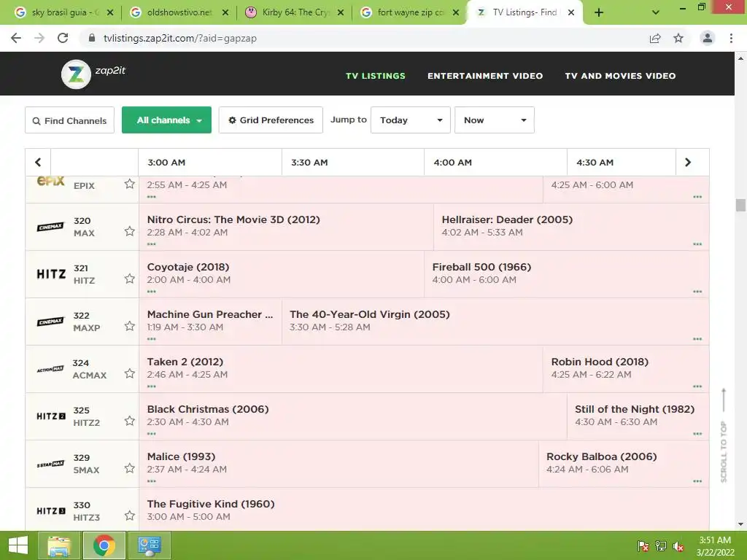Open more options dots under Malice
Screen dimensions: 747x560
152,481
